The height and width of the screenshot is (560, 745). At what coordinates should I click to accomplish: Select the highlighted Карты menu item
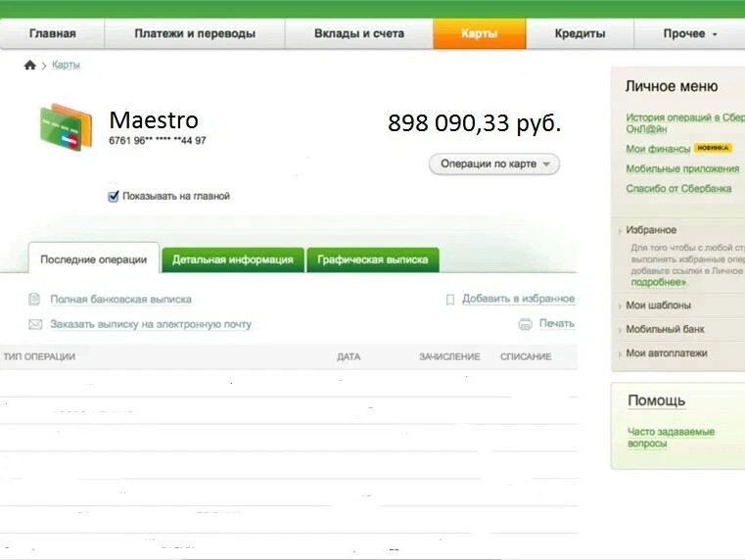pos(480,33)
